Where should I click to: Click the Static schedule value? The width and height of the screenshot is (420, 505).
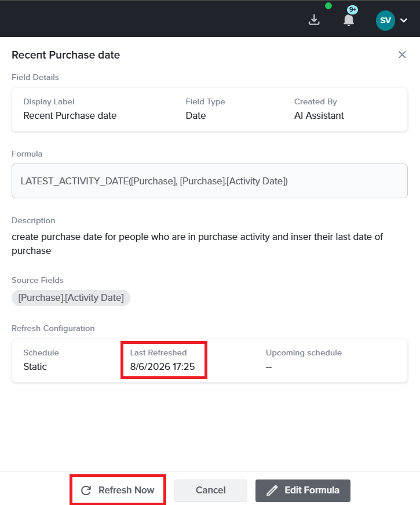point(35,367)
